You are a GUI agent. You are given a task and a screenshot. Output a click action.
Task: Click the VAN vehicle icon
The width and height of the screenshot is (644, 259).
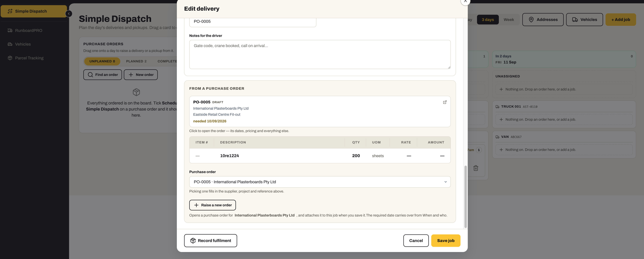[x=497, y=137]
